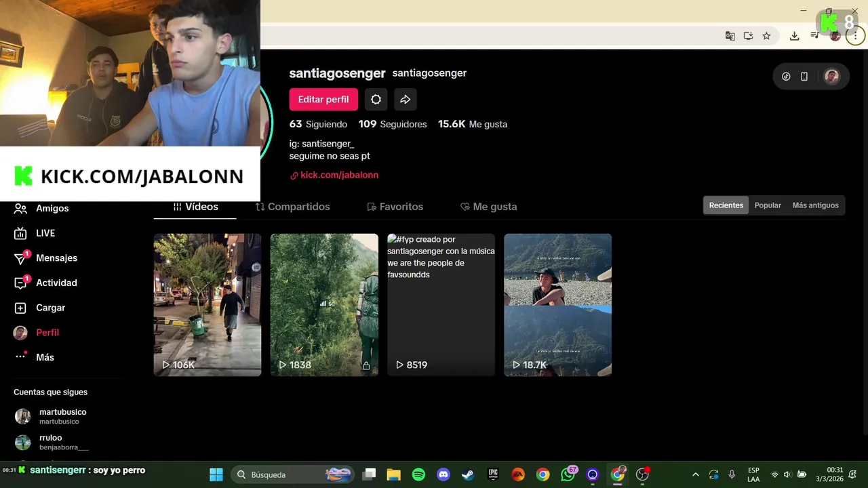
Task: Open the private video with 1838 views
Action: click(x=324, y=305)
